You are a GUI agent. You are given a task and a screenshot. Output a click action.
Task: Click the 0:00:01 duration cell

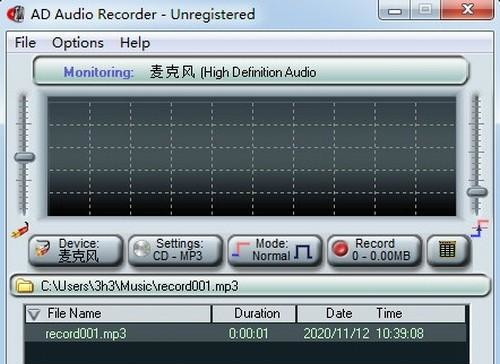[248, 334]
